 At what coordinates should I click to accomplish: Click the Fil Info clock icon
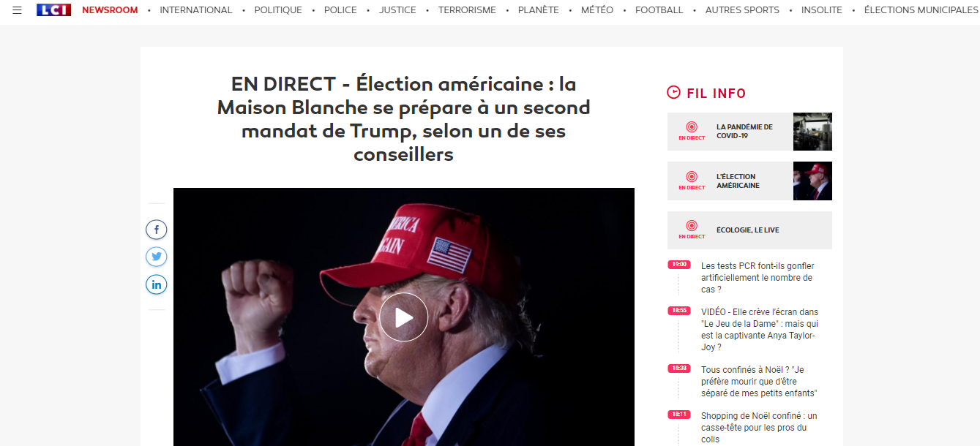[673, 93]
